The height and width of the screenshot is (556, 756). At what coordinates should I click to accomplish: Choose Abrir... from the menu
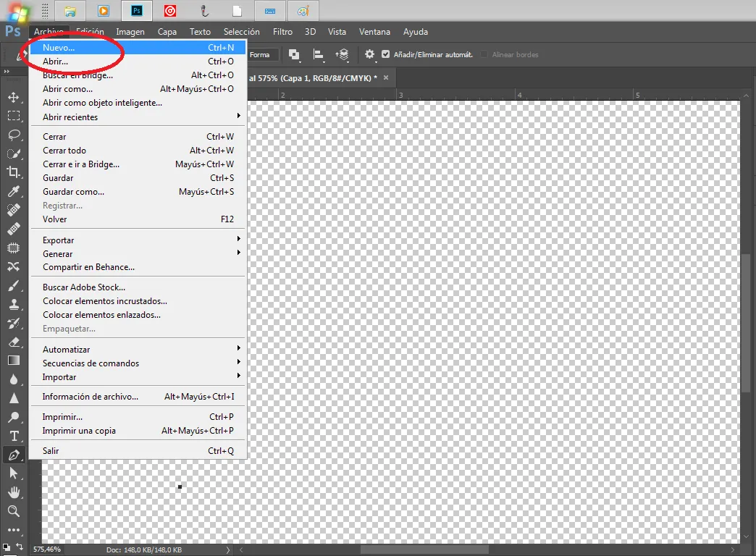pyautogui.click(x=138, y=62)
